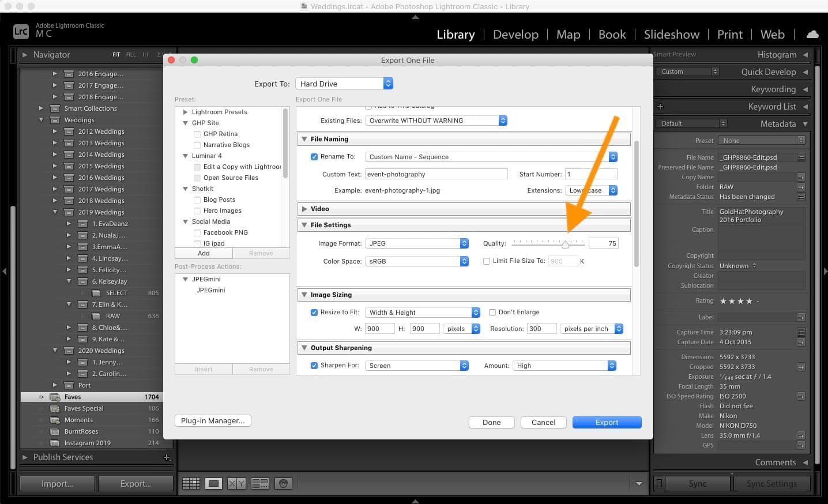Click the icon beside Capture Date
Image resolution: width=828 pixels, height=504 pixels.
pyautogui.click(x=801, y=342)
